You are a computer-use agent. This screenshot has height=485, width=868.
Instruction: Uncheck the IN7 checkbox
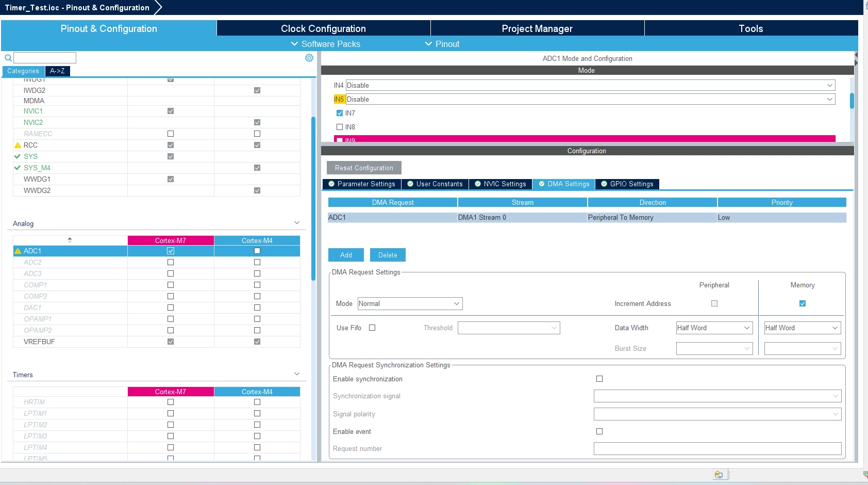pos(340,113)
